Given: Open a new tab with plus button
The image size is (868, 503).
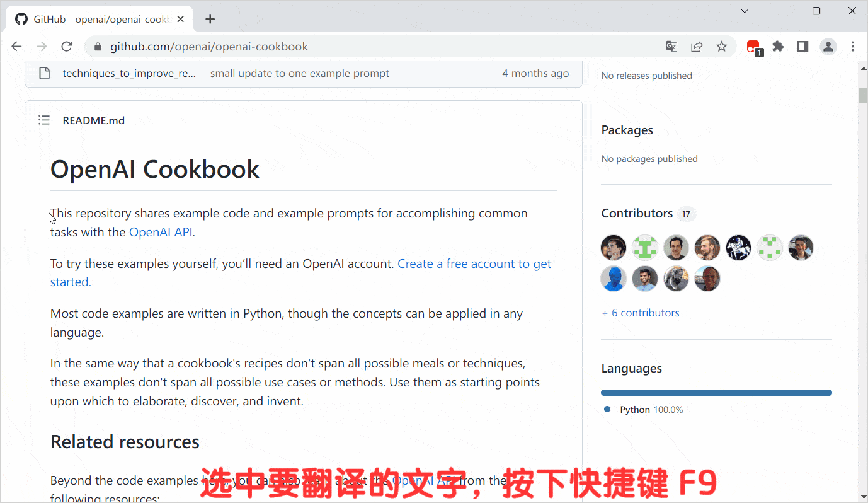Looking at the screenshot, I should coord(210,20).
